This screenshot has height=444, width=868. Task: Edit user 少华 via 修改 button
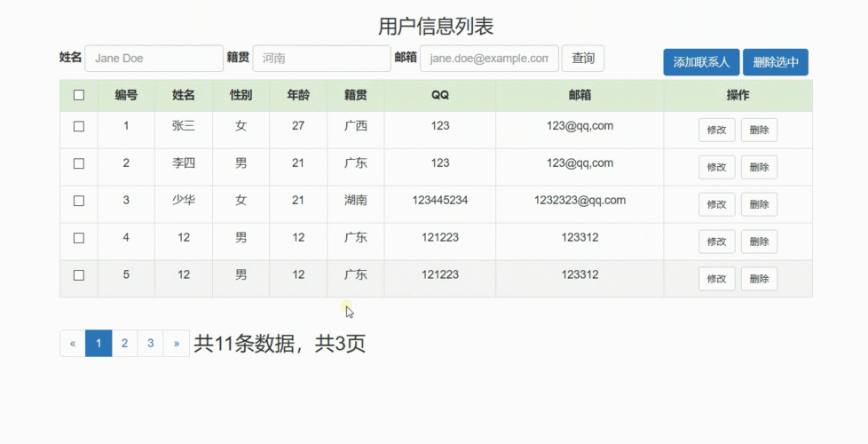[x=716, y=204]
